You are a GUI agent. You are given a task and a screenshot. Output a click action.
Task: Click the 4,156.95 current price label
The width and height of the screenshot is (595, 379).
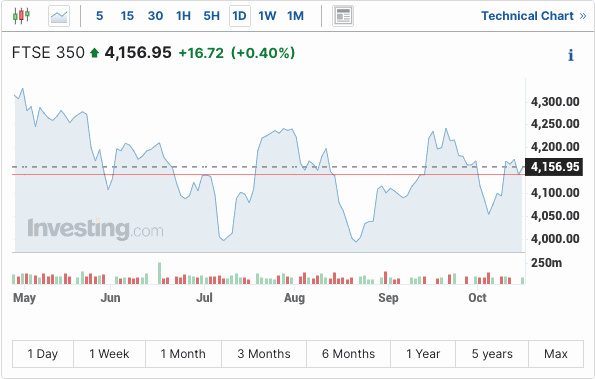(x=554, y=167)
